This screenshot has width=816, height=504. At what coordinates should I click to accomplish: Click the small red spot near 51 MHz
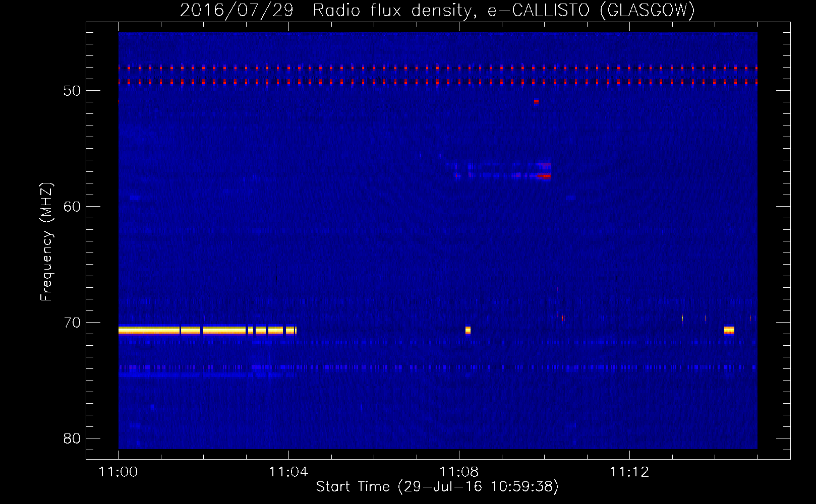pos(536,101)
